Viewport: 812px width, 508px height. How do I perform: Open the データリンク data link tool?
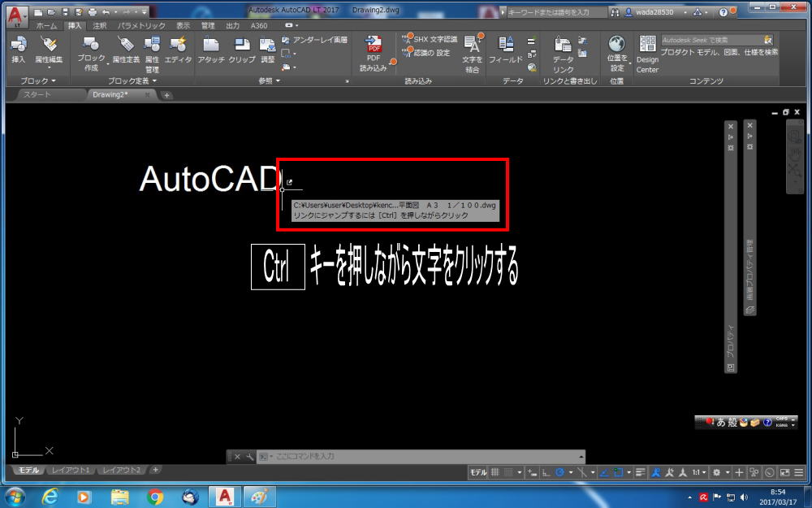pyautogui.click(x=563, y=54)
